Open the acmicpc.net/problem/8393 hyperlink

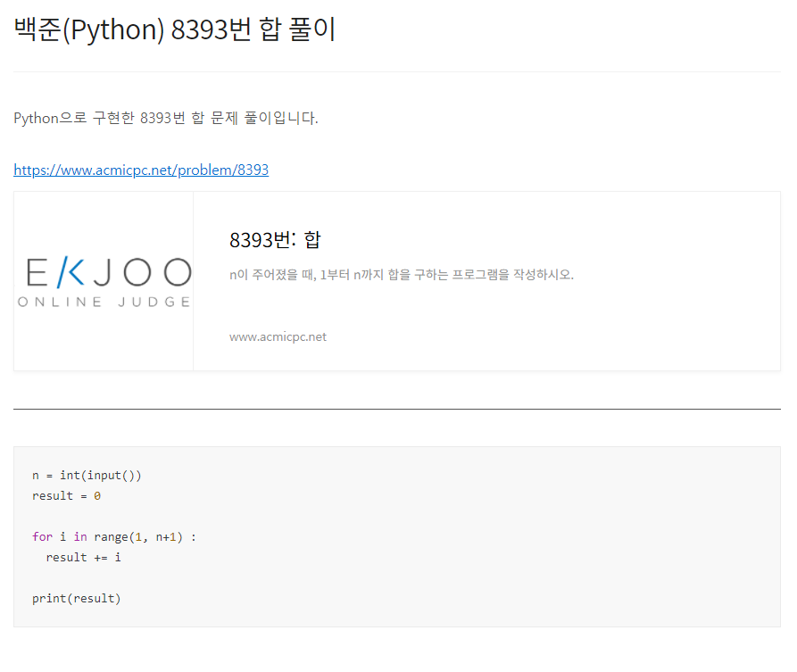(141, 170)
